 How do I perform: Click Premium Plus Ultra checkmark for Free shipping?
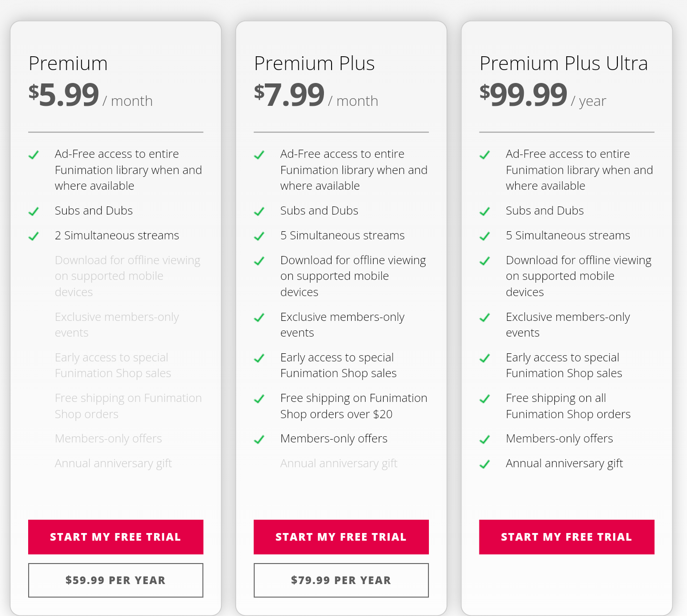pyautogui.click(x=484, y=399)
